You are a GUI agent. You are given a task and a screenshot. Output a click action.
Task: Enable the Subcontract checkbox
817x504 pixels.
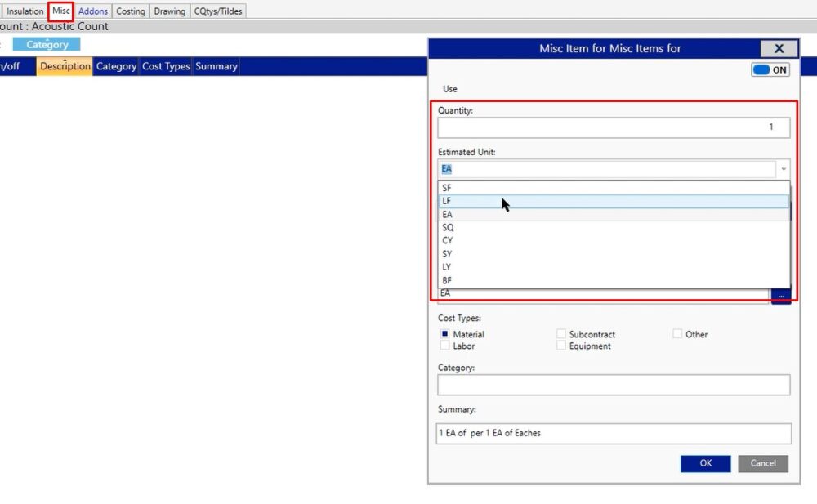[x=561, y=334]
